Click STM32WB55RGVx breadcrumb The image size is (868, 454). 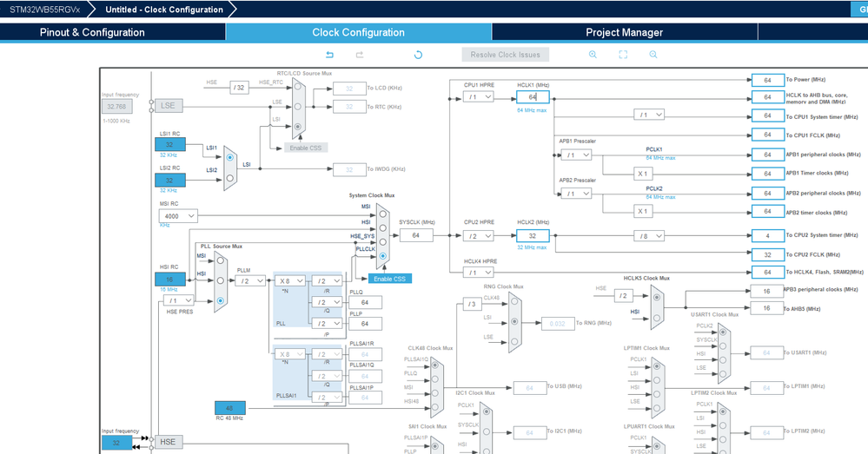(44, 10)
